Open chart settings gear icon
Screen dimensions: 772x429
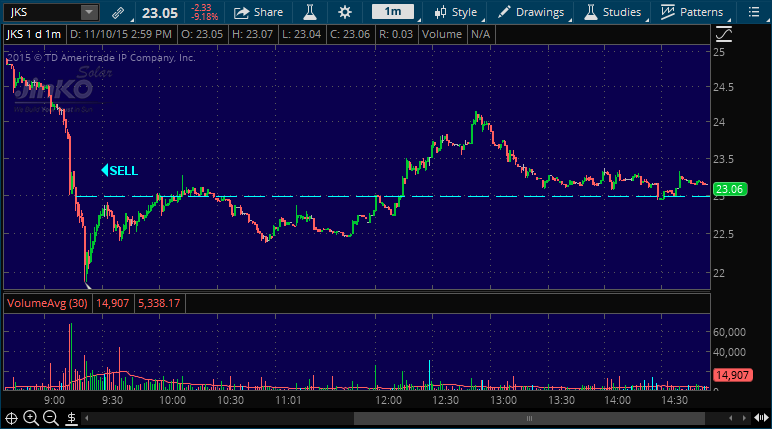[x=345, y=12]
